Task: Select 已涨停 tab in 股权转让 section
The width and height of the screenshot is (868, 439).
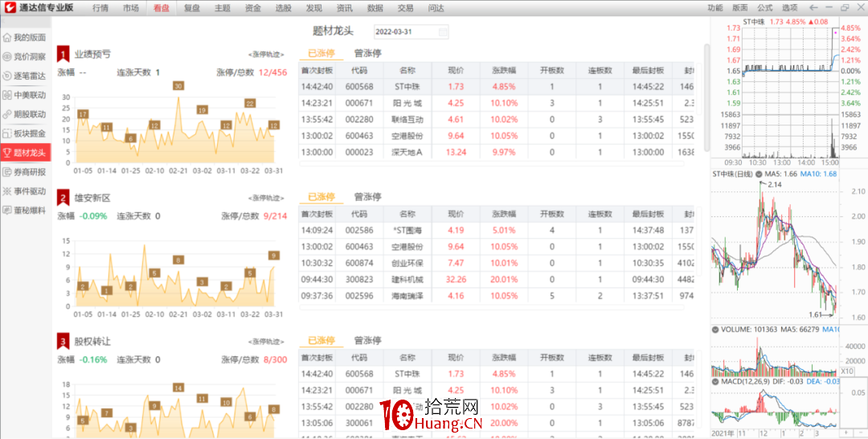Action: [x=321, y=340]
